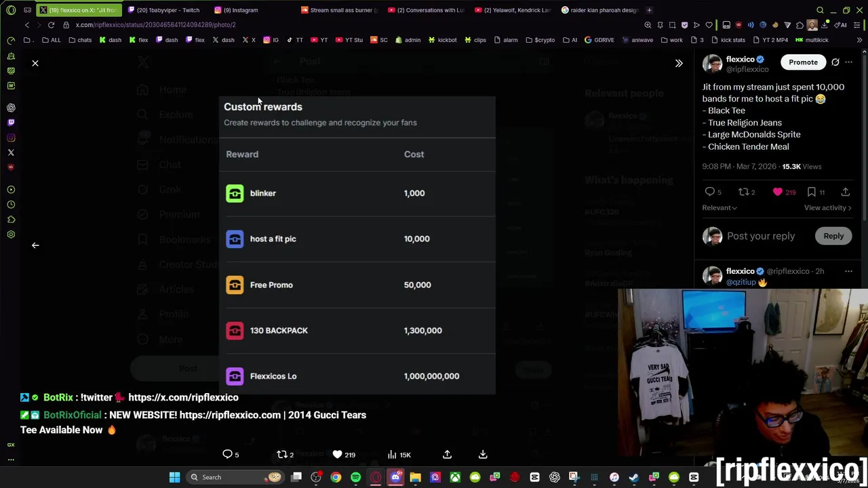Switch to the raider kian pharoah Google tab
This screenshot has width=868, height=488.
(x=599, y=10)
